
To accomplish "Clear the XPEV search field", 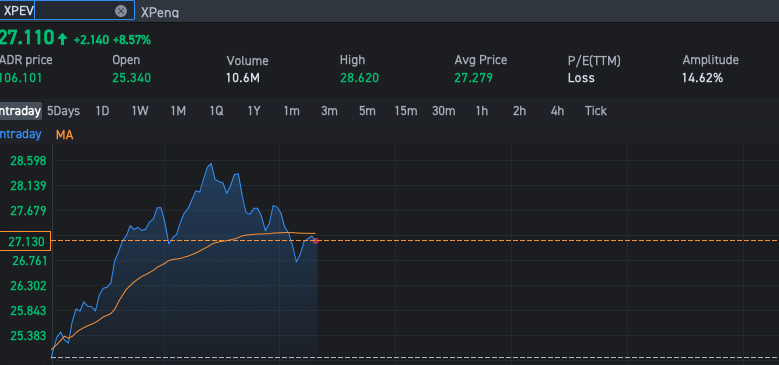I will (x=121, y=11).
